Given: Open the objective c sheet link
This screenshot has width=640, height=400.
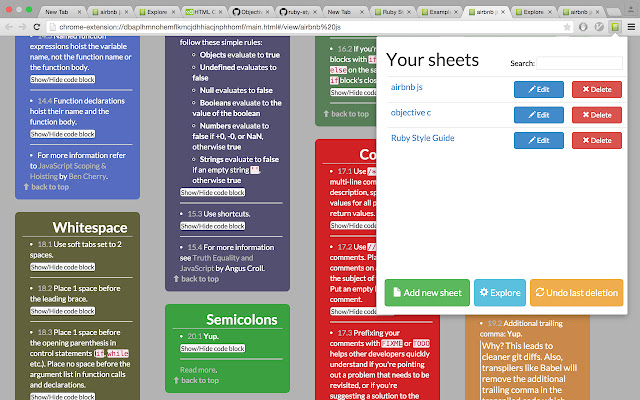Looking at the screenshot, I should [411, 112].
